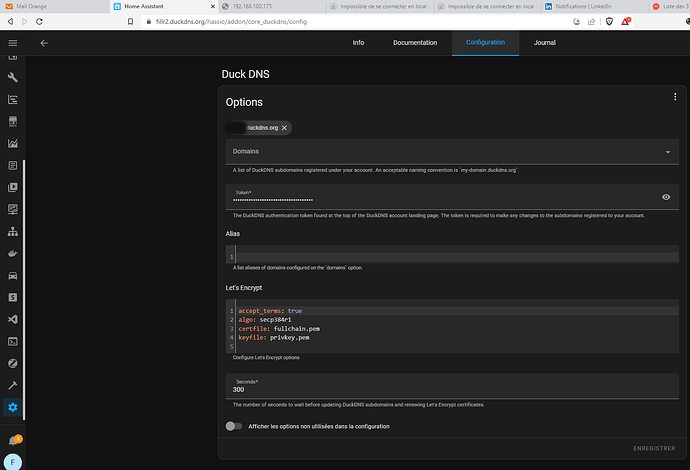Switch to the Info tab
The height and width of the screenshot is (470, 690).
[x=358, y=43]
